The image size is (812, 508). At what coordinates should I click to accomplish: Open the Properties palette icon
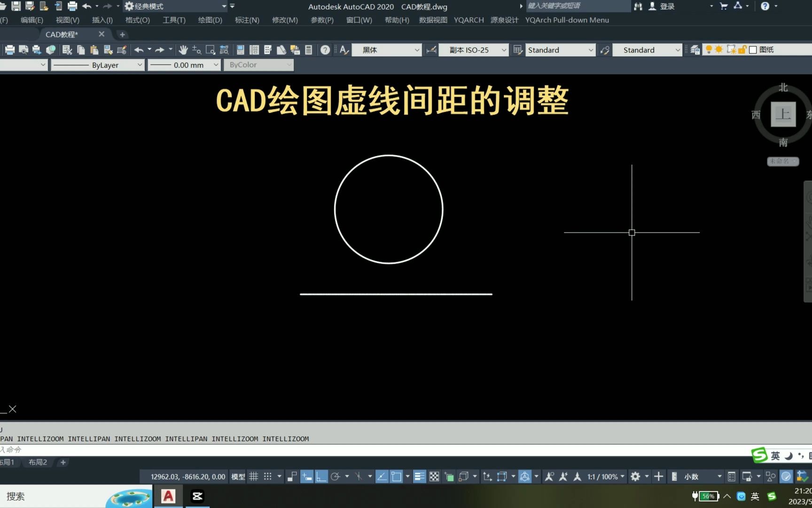pyautogui.click(x=240, y=50)
